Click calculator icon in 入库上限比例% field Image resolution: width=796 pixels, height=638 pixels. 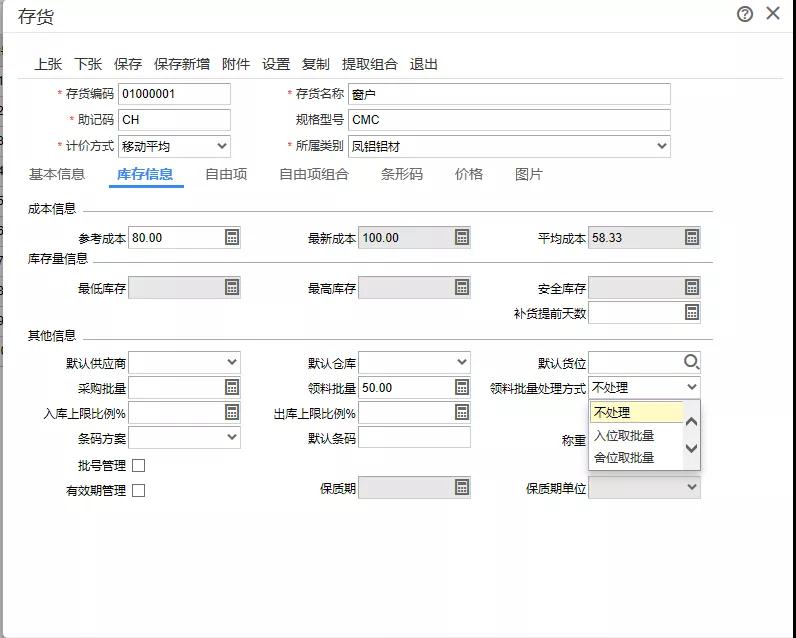click(232, 412)
